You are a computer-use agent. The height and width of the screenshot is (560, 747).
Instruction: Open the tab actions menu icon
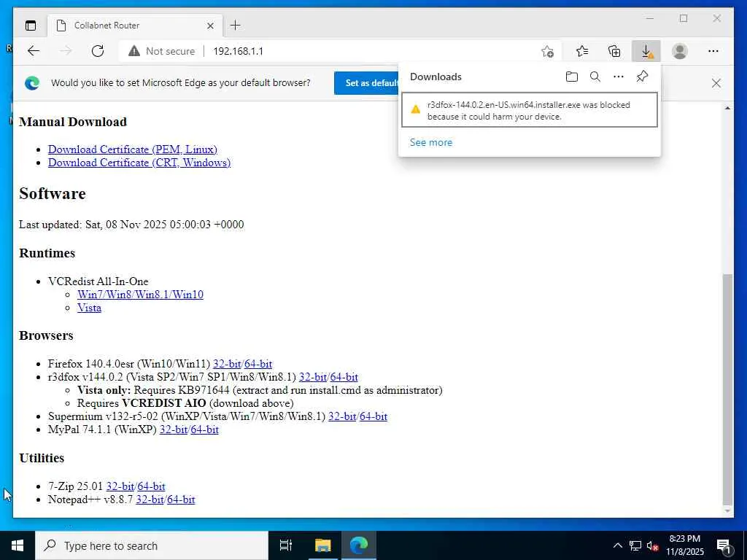click(x=31, y=26)
